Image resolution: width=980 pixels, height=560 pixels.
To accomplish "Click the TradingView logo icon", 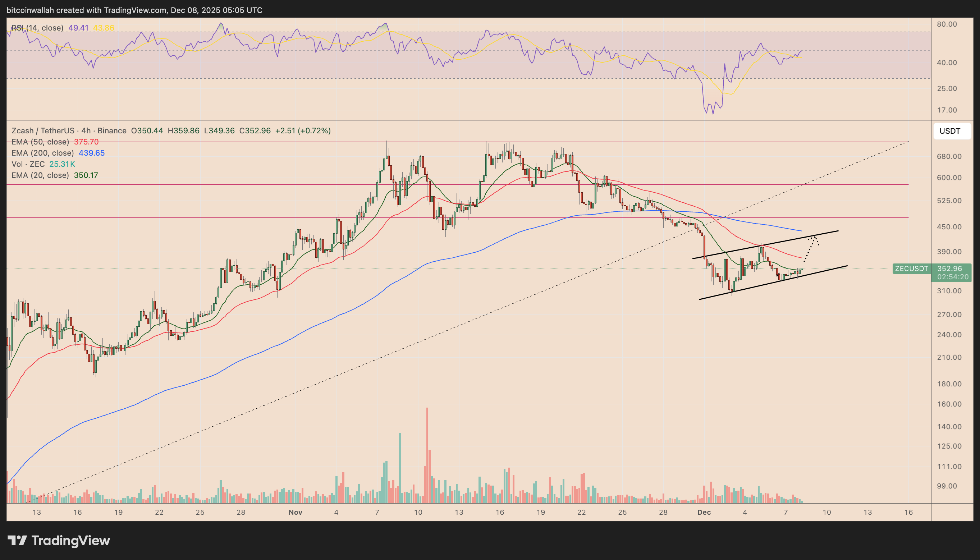I will point(17,540).
